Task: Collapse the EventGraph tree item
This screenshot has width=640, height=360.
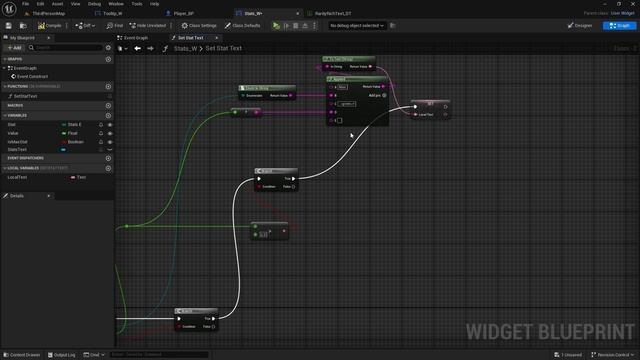Action: [x=4, y=68]
